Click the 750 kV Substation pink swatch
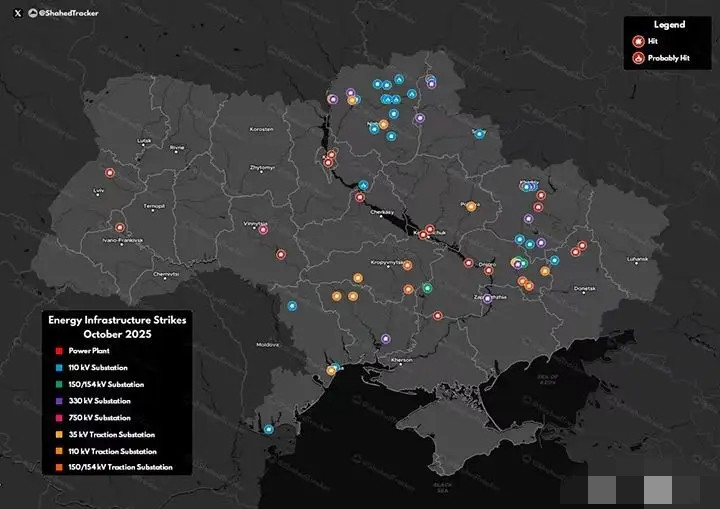 [59, 418]
